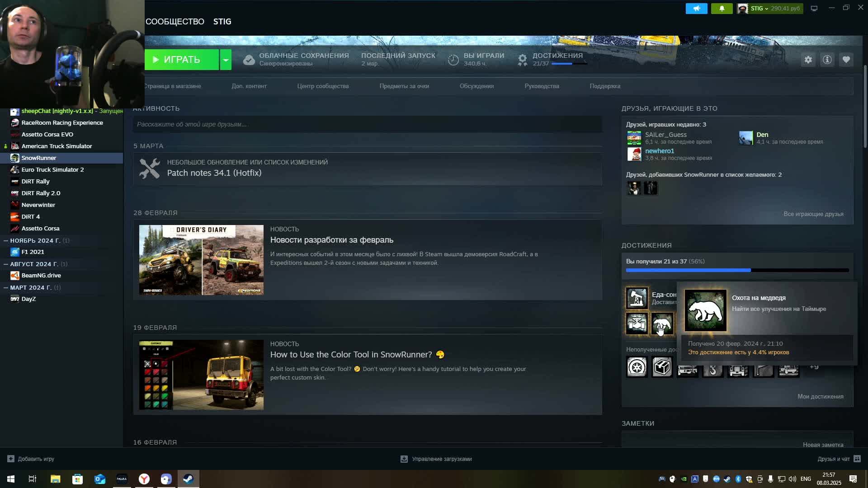Click the achievements progress bar in sidebar

(737, 270)
